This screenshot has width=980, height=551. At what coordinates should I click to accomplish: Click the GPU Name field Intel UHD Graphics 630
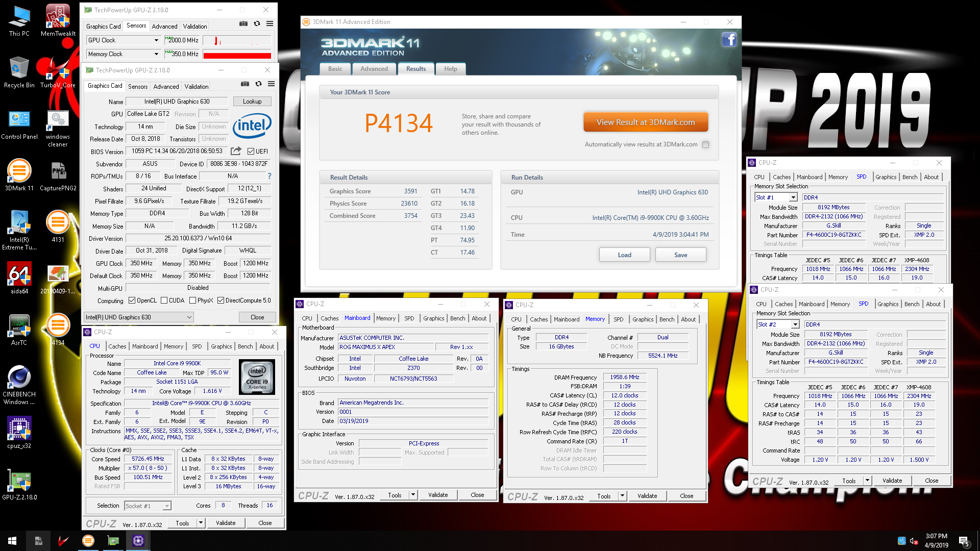(x=177, y=102)
